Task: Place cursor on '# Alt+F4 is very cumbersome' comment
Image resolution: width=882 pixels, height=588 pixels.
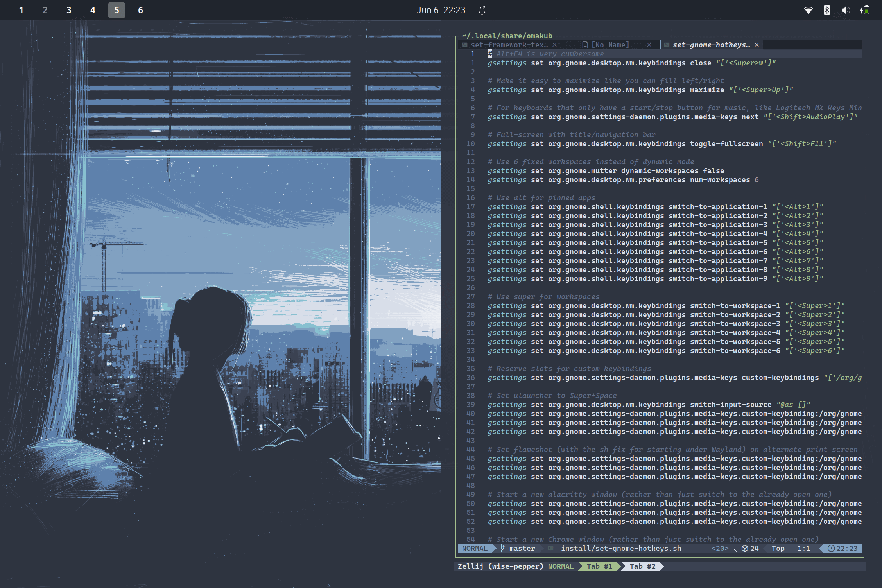Action: 546,54
